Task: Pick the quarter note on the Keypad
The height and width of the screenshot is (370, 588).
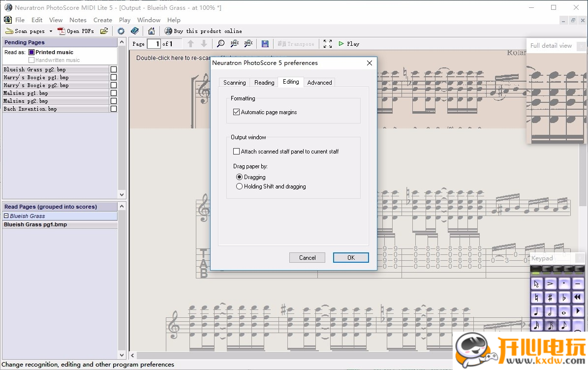Action: tap(537, 311)
